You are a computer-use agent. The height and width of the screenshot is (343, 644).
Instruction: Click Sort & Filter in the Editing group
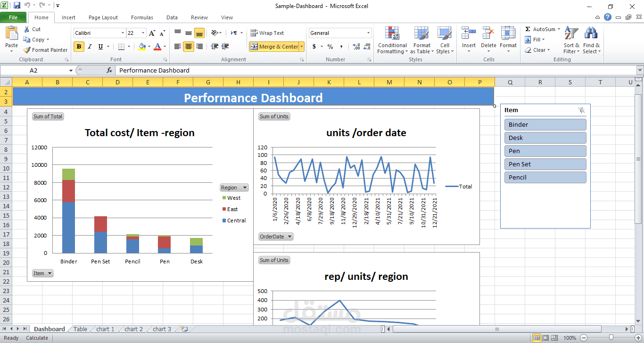[x=571, y=40]
